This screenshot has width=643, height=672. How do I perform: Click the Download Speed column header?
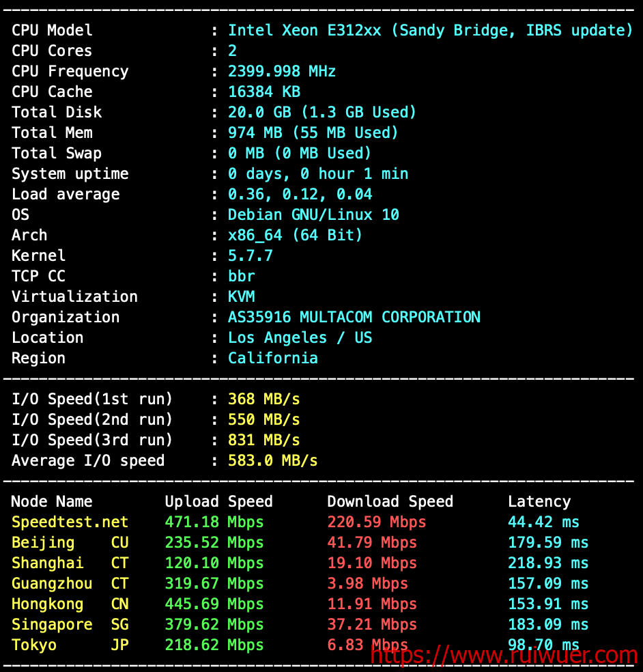[390, 501]
